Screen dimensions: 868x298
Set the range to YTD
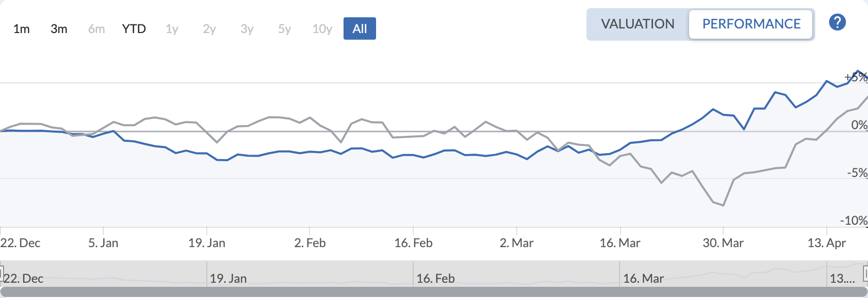[x=134, y=29]
